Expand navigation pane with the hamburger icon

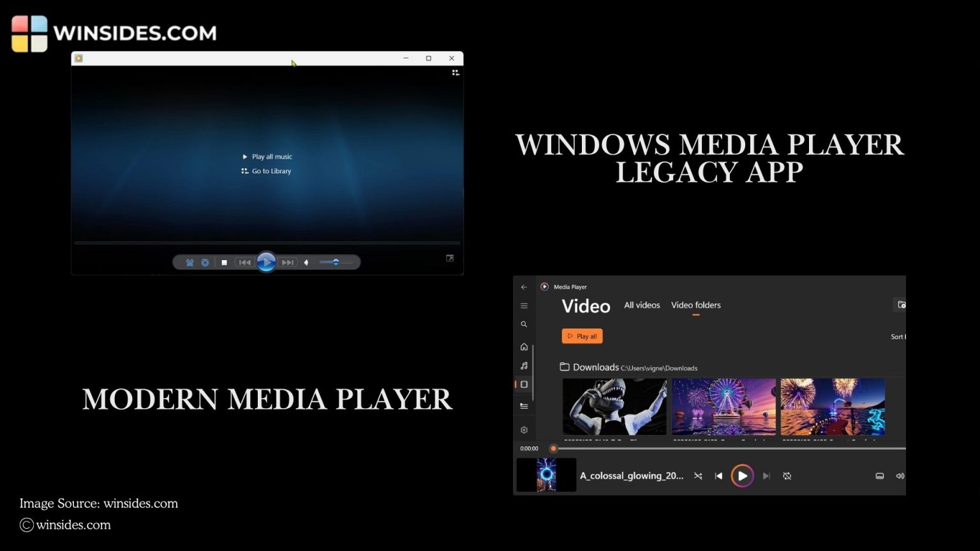pos(524,305)
